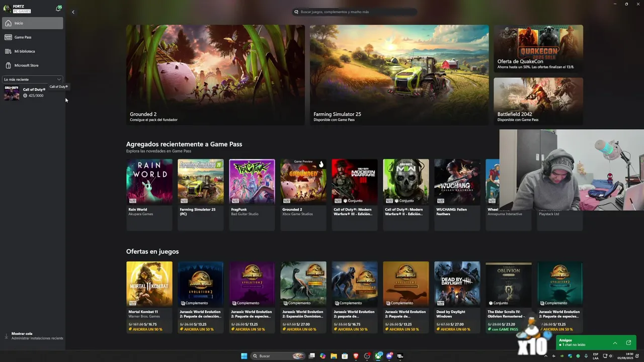Open Jurassic World Evolution 2: Expansión Dominion card
The height and width of the screenshot is (362, 644).
click(303, 297)
